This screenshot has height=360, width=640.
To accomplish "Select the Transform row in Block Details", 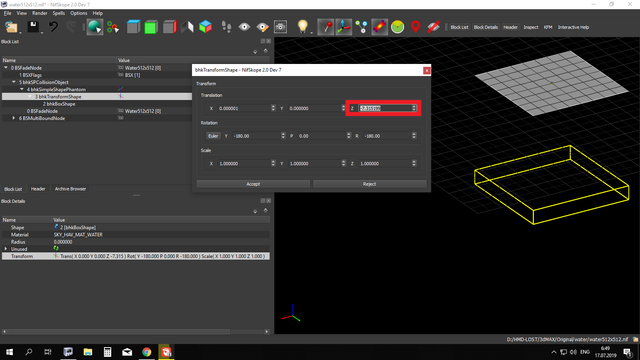I will coord(136,256).
